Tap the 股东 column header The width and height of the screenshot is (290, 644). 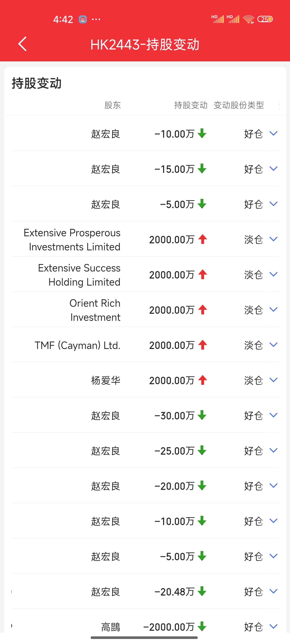(x=112, y=105)
